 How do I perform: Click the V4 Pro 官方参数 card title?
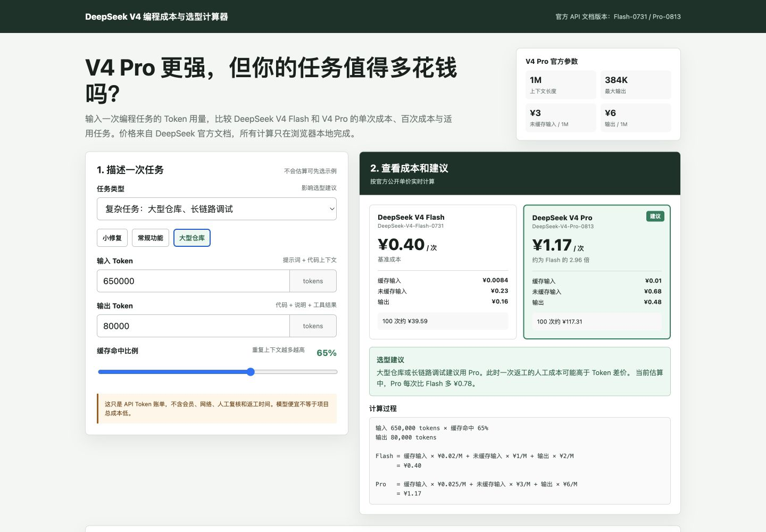[552, 61]
